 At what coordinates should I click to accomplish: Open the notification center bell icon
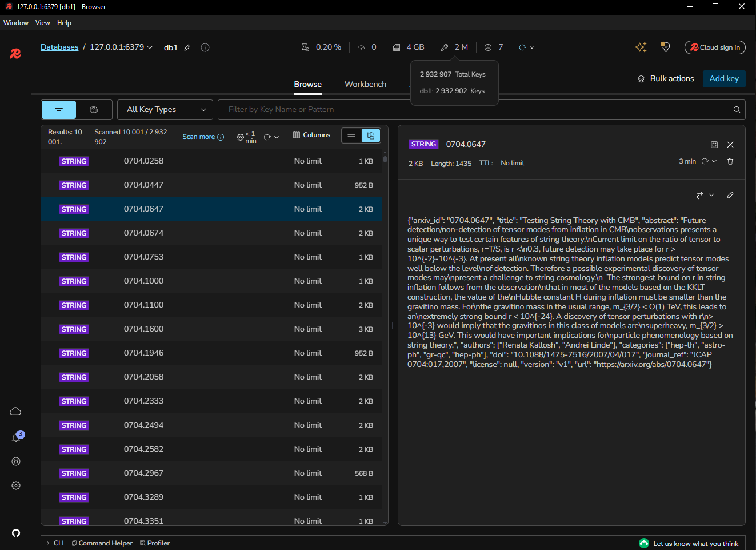pos(16,437)
